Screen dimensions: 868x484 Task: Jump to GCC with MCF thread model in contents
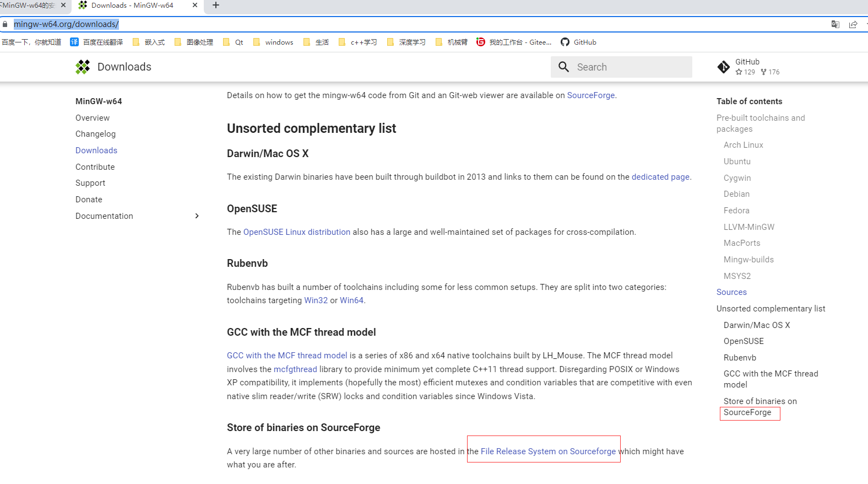[771, 379]
